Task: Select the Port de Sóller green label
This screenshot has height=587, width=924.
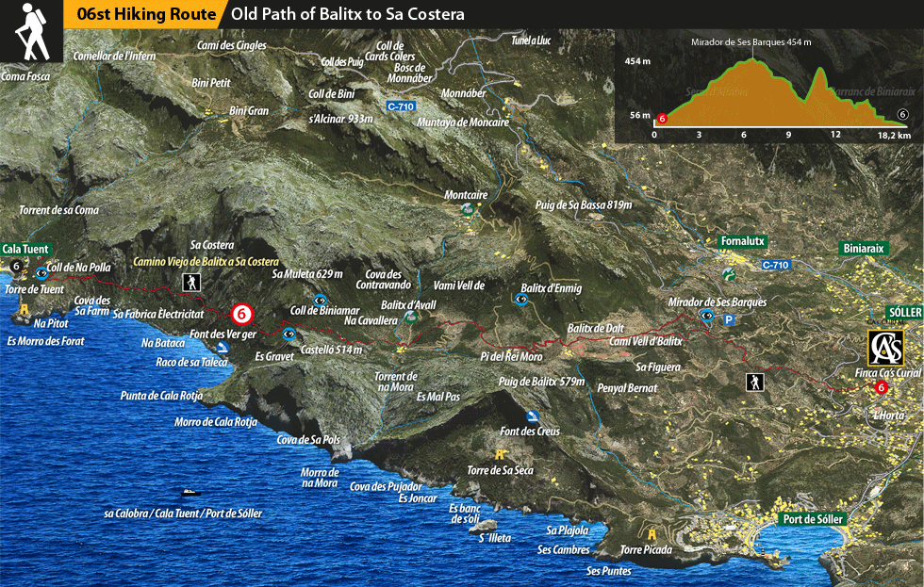Action: 812,519
